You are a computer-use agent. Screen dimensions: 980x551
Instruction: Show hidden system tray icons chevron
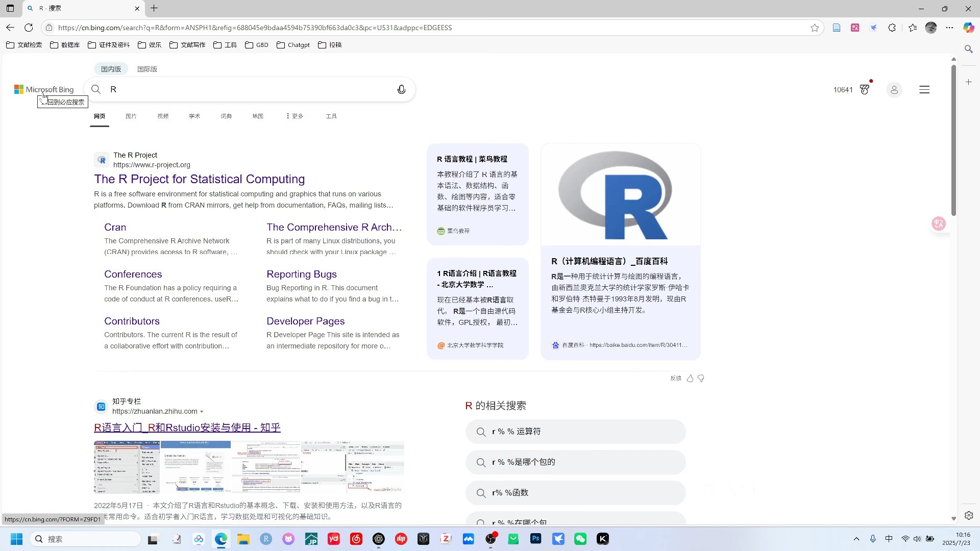[x=856, y=539]
